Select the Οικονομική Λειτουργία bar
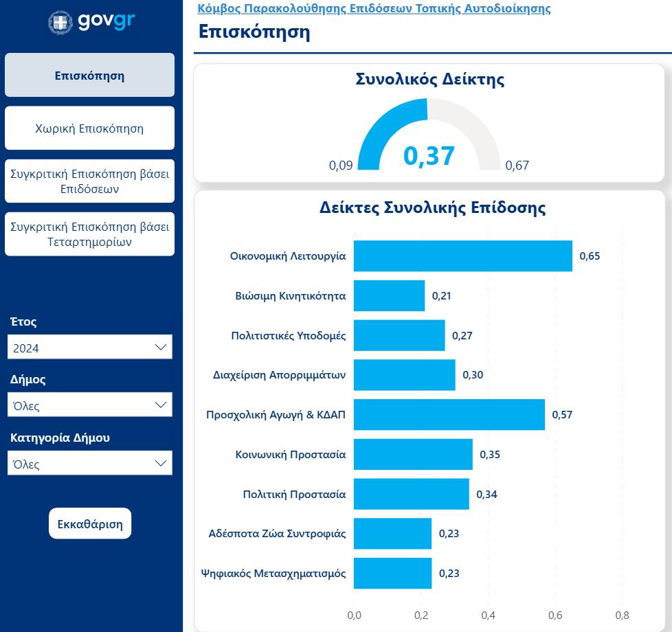The width and height of the screenshot is (672, 632). coord(462,256)
